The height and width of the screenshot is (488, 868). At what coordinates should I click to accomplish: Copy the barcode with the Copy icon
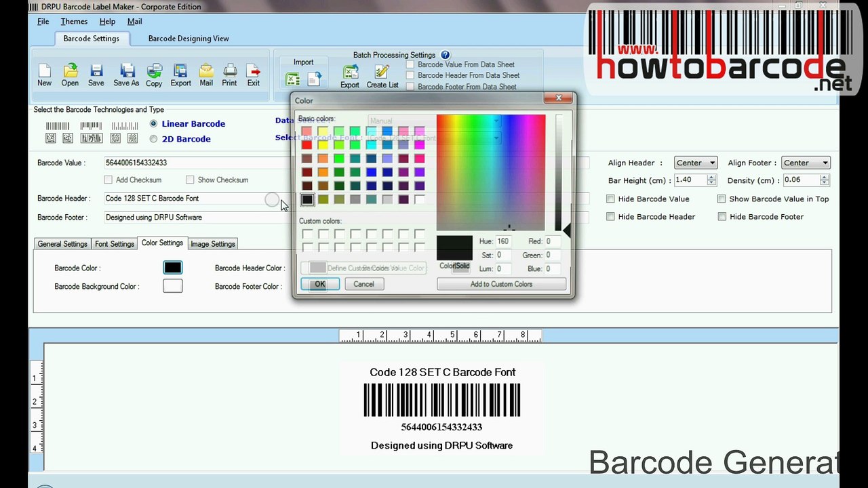(x=154, y=75)
